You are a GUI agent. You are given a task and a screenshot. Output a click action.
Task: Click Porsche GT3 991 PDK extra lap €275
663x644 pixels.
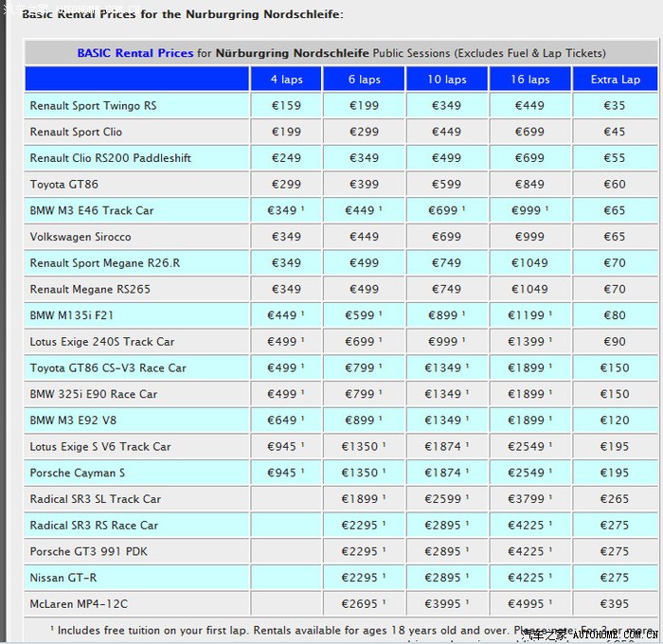[x=615, y=551]
